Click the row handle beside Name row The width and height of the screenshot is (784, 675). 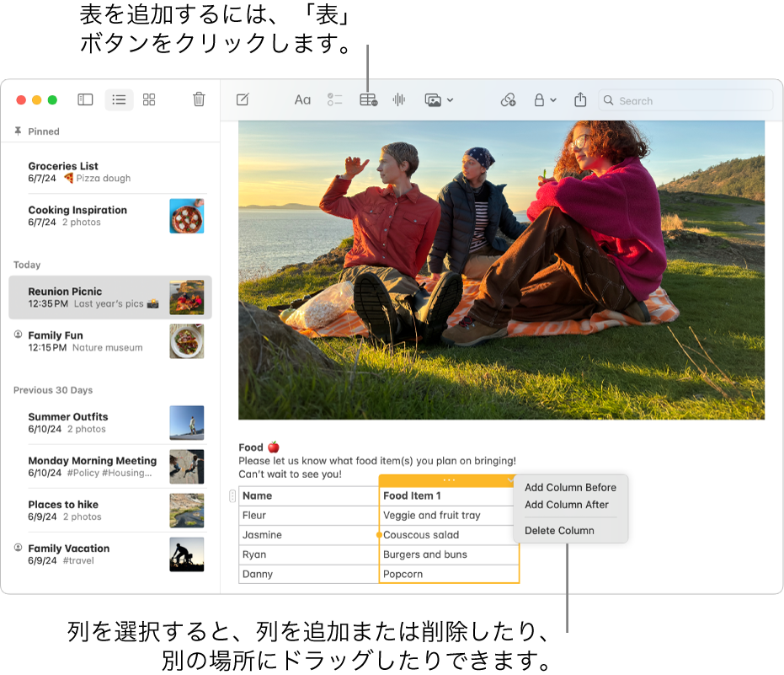click(x=232, y=496)
